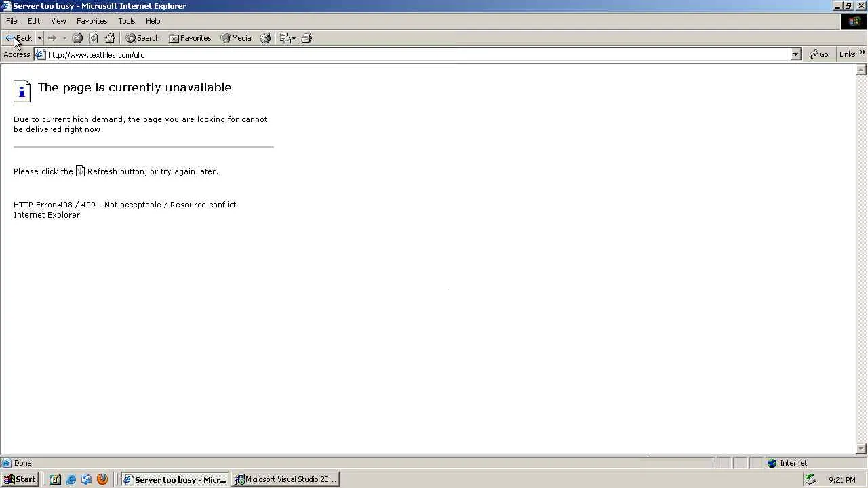Print the page with the printer icon
This screenshot has width=868, height=488.
(307, 38)
